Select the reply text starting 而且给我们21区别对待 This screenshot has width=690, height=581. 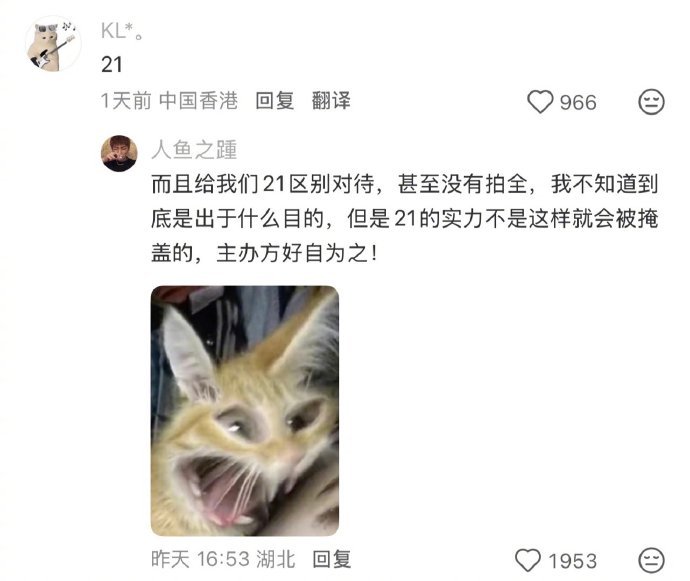(x=404, y=219)
